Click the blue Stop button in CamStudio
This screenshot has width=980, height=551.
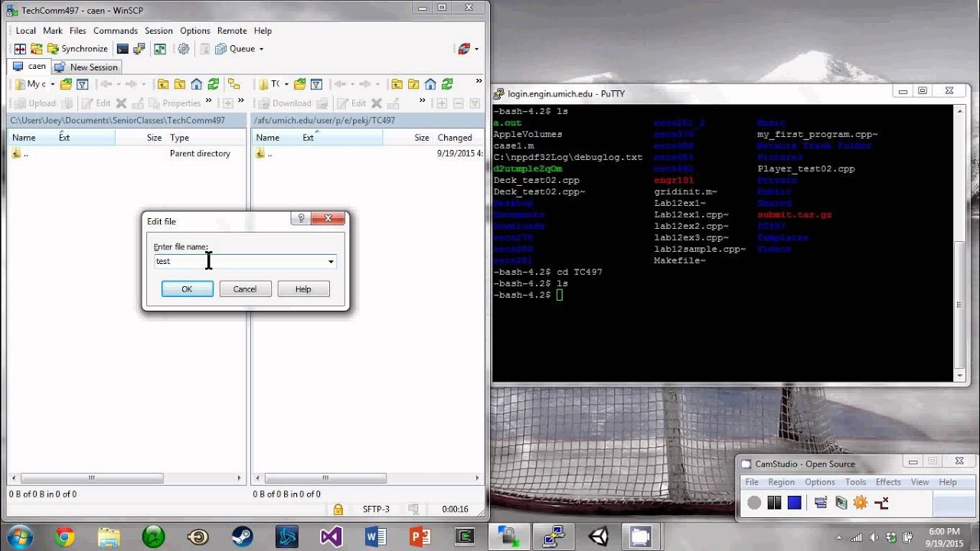pos(794,503)
